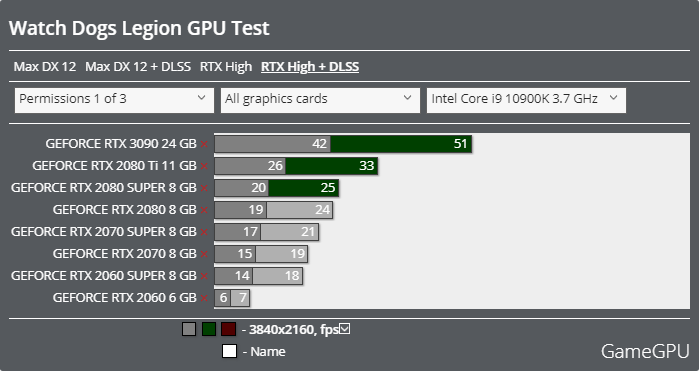The height and width of the screenshot is (371, 699).
Task: Click the white Name color swatch
Action: click(x=229, y=351)
